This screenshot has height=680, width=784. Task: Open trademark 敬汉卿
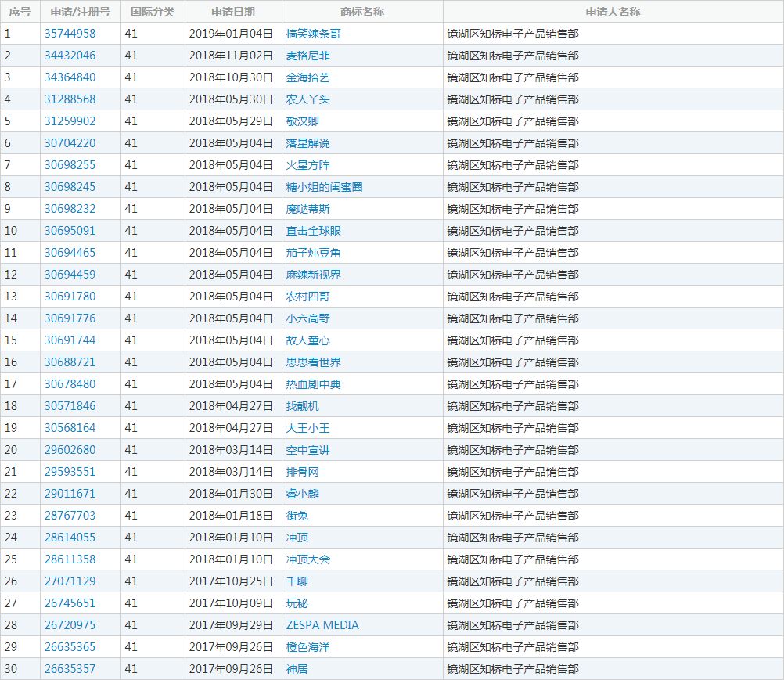[x=303, y=121]
